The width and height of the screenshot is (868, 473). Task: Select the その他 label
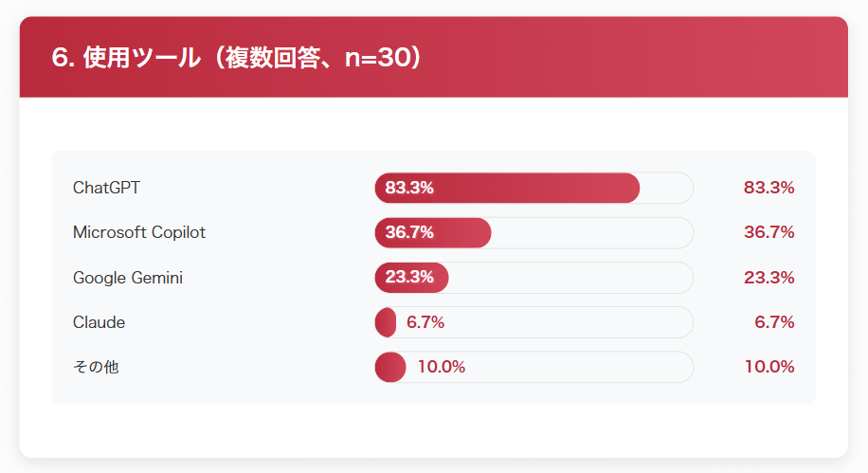point(96,367)
